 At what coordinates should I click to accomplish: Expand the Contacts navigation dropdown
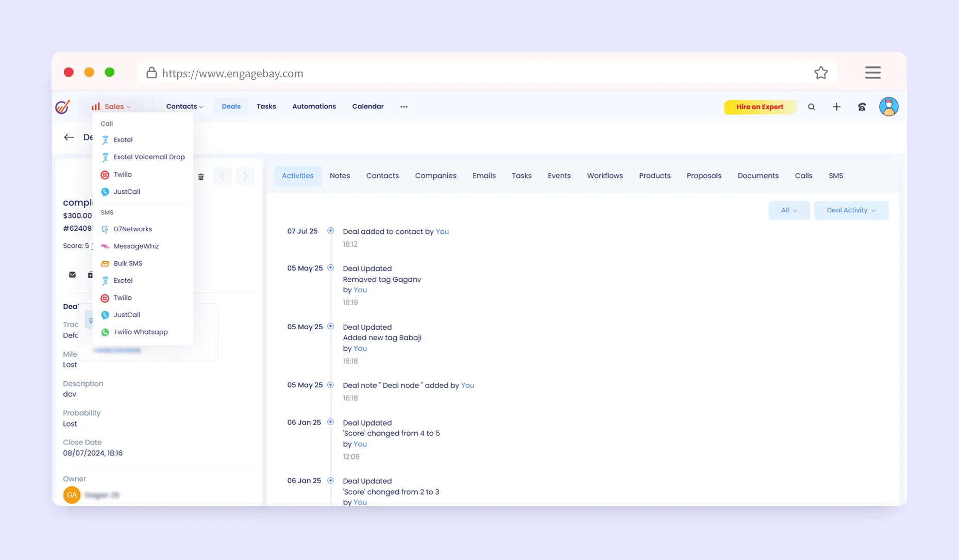pos(184,107)
